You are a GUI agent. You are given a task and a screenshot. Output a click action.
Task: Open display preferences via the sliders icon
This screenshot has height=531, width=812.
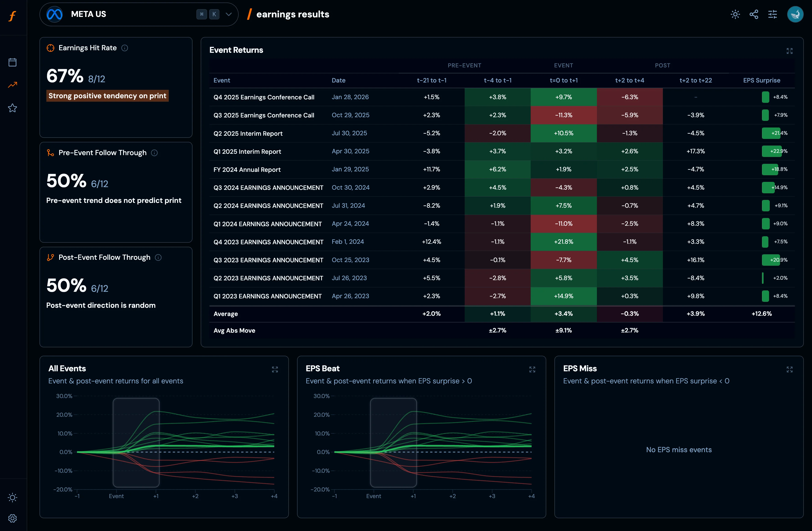(772, 14)
